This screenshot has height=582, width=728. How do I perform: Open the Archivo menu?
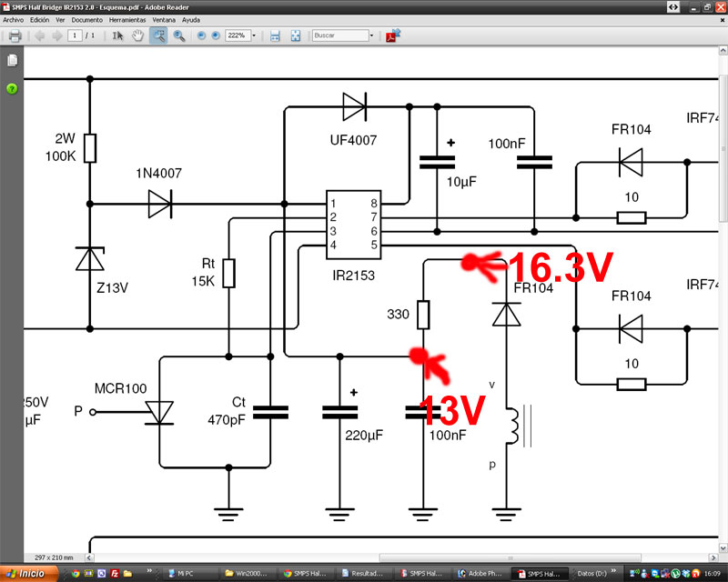[14, 19]
